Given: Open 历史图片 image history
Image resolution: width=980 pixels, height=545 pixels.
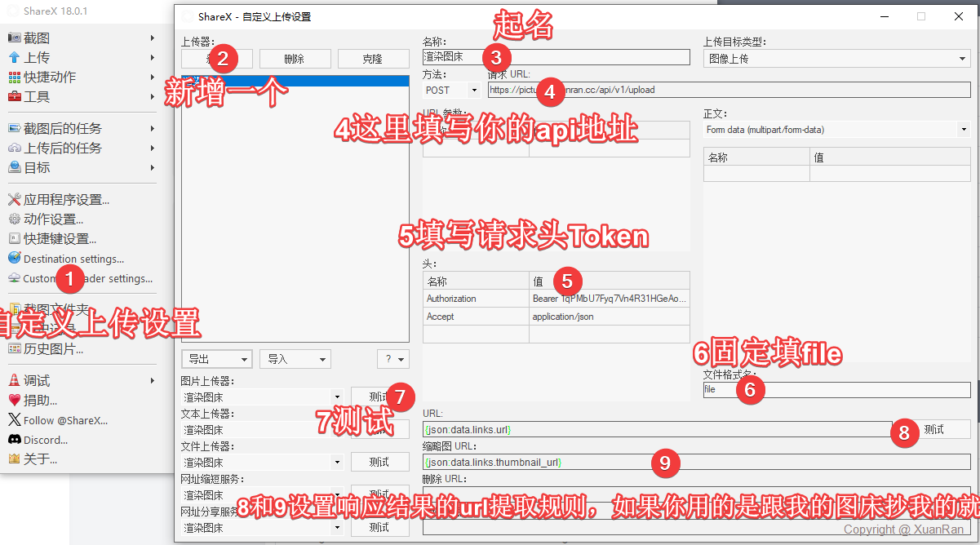Looking at the screenshot, I should click(53, 349).
